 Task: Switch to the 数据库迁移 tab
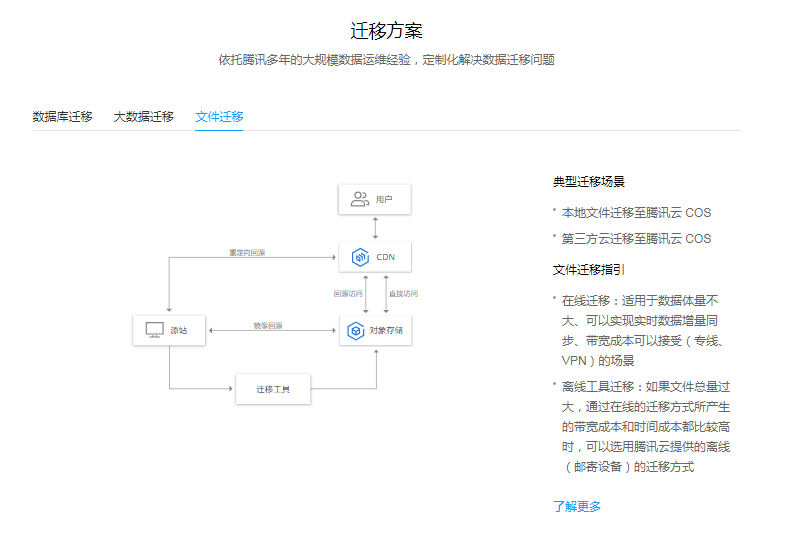pyautogui.click(x=62, y=117)
